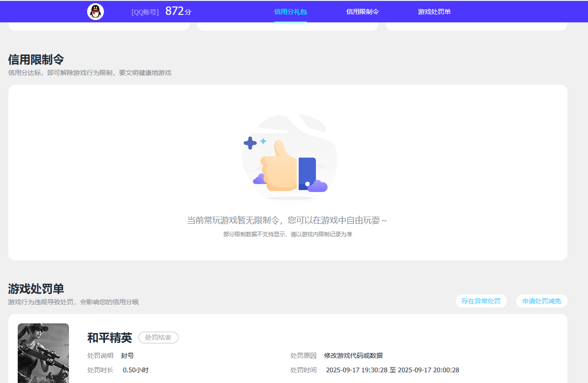Click the 信用限制令 section heading
Screen dimensions: 588x383
(x=36, y=60)
